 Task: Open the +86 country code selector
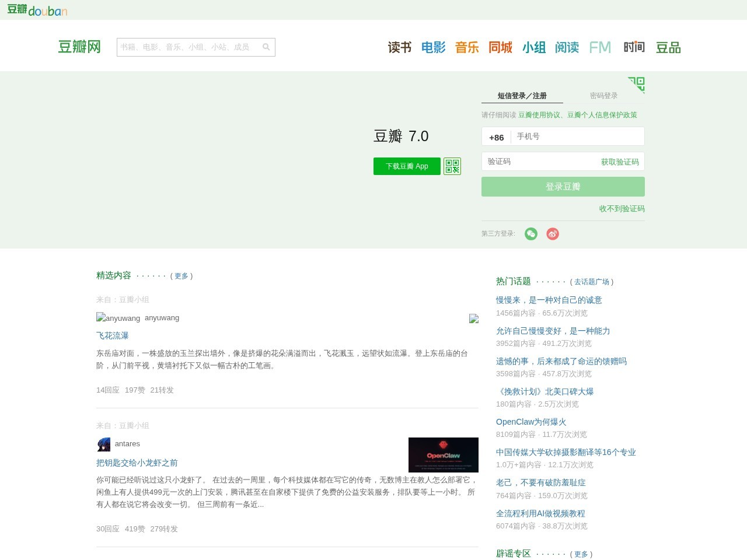[x=497, y=137]
